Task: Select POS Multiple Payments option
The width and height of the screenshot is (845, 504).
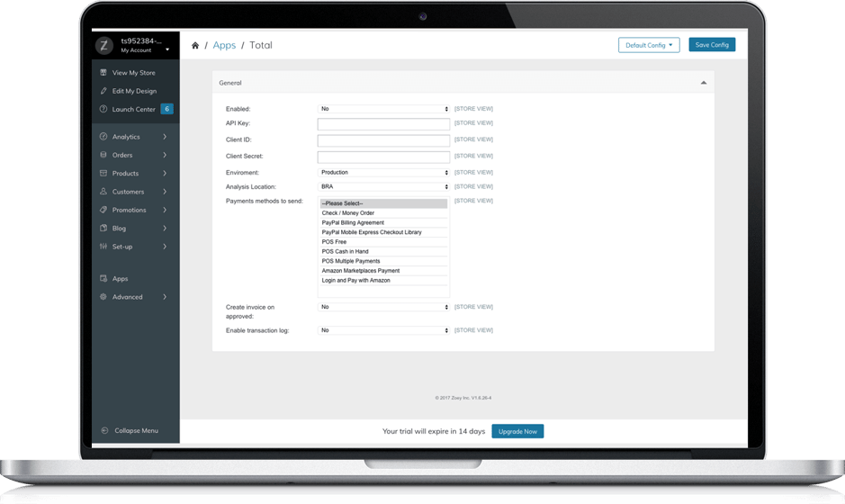Action: [x=383, y=261]
